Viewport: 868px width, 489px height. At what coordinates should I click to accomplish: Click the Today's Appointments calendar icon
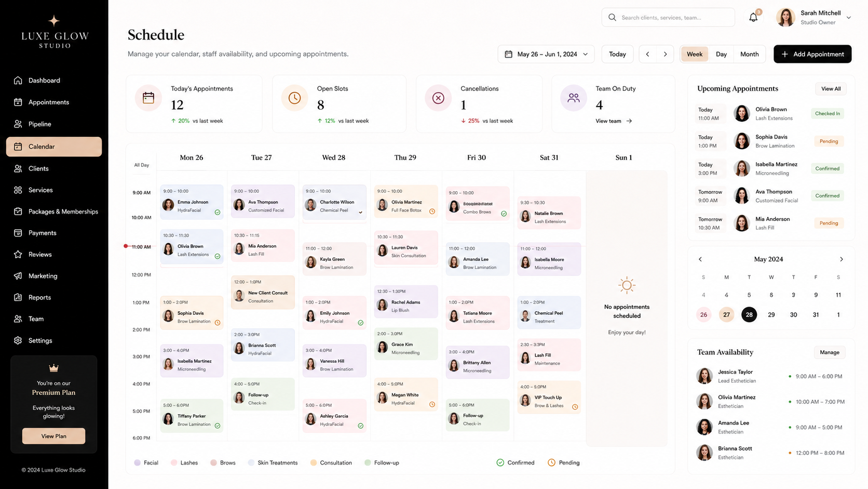[148, 98]
